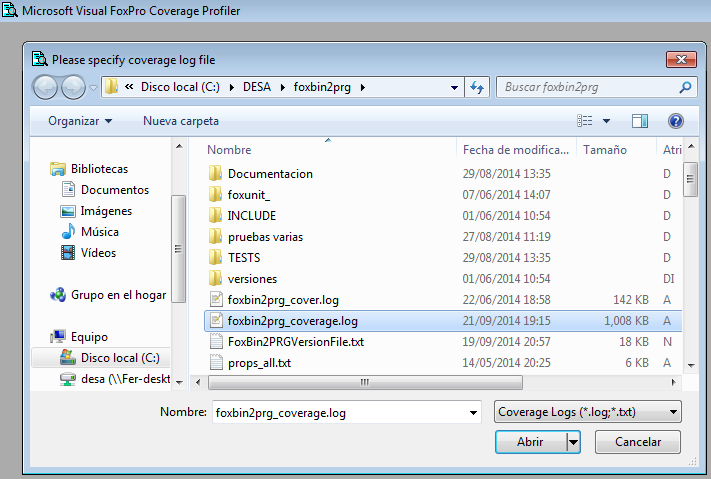Click the Abrir button
Screen dimensions: 711x479
pyautogui.click(x=531, y=441)
